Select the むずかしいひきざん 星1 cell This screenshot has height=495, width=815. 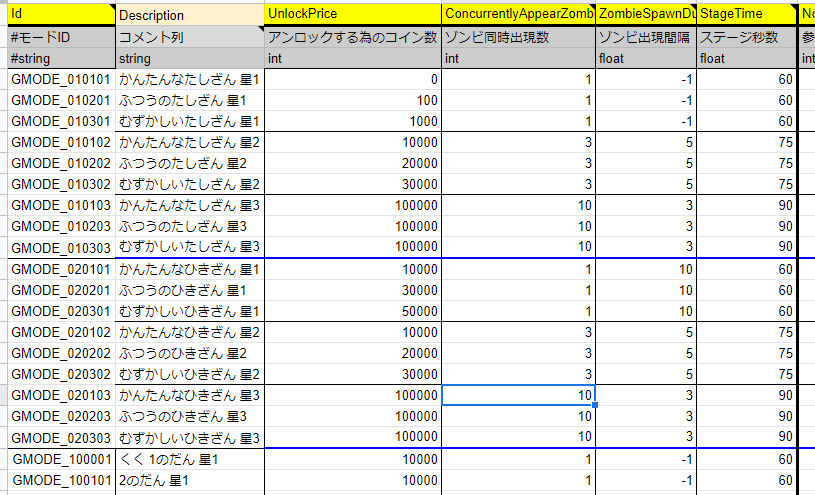click(188, 311)
